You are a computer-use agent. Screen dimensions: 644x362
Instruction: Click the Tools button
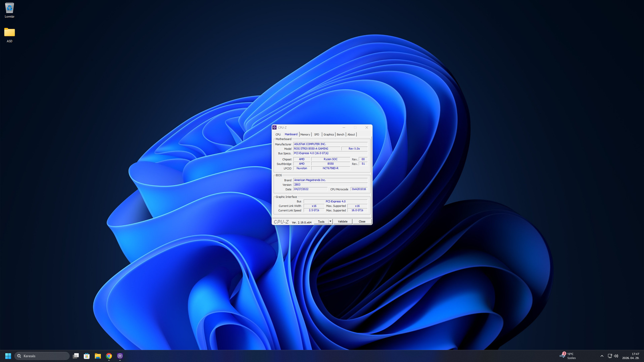click(321, 221)
